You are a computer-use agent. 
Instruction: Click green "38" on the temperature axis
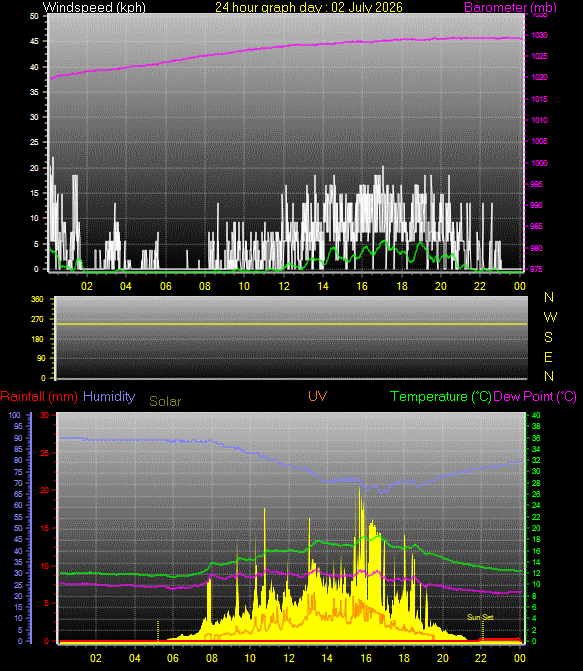pyautogui.click(x=536, y=426)
